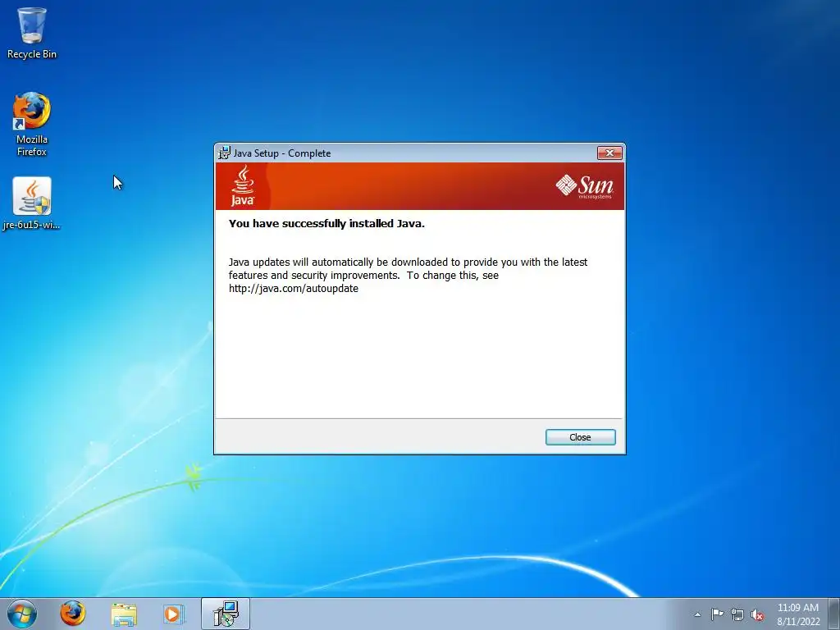Image resolution: width=840 pixels, height=630 pixels.
Task: Open the Action Center flag icon
Action: pos(717,614)
